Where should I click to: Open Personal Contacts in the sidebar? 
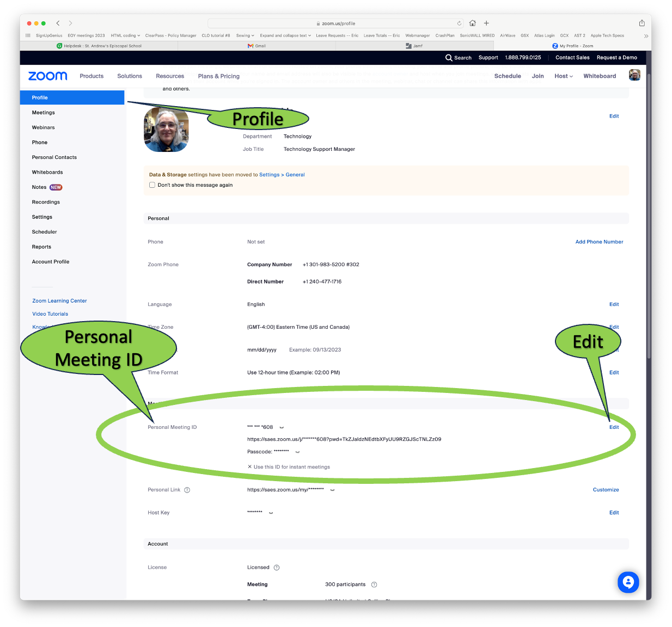pos(54,157)
